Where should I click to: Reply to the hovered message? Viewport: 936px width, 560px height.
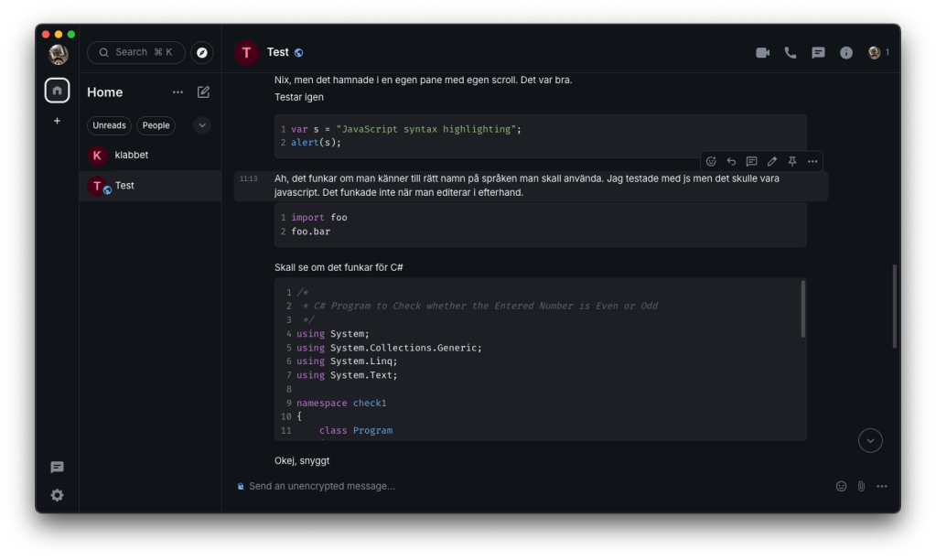click(731, 161)
